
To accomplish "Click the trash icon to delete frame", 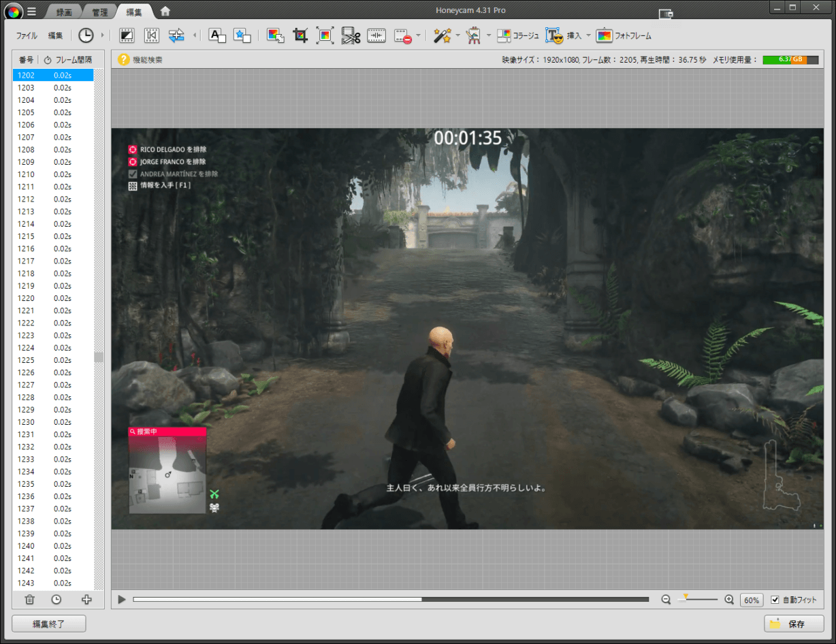I will [x=29, y=600].
